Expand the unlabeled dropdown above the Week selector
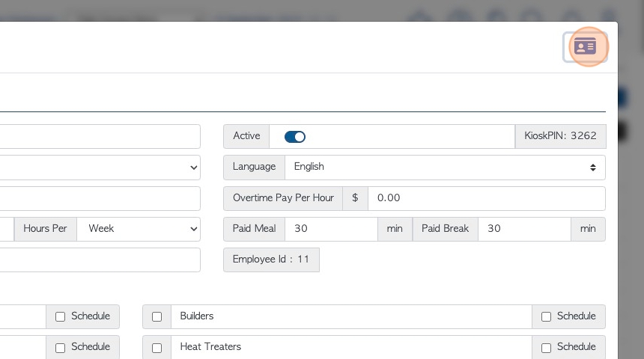 100,167
